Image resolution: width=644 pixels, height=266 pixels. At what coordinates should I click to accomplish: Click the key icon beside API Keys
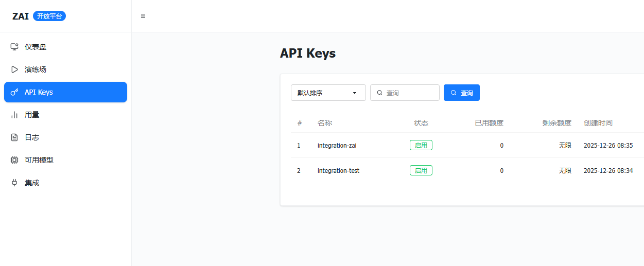pyautogui.click(x=14, y=92)
